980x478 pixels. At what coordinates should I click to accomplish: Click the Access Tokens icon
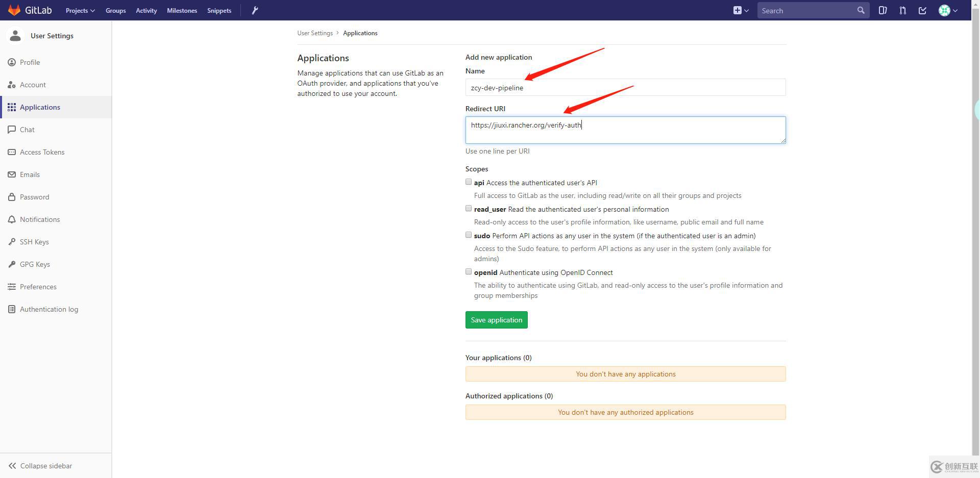point(12,152)
